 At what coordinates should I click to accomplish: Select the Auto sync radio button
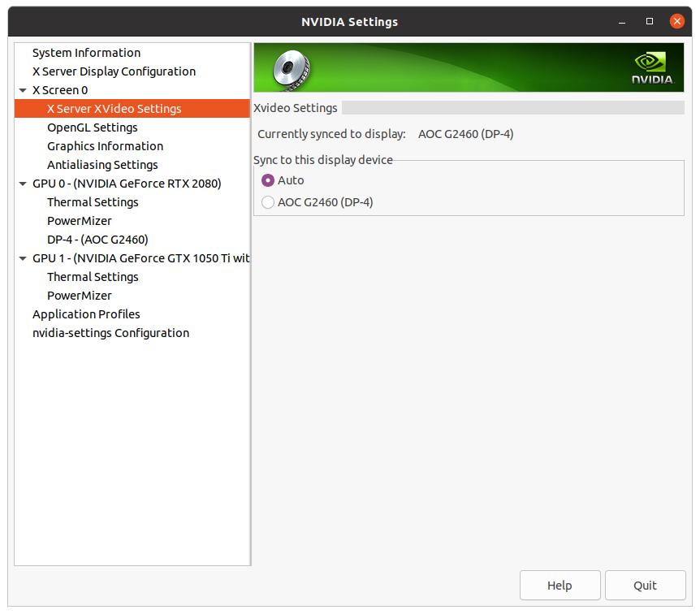click(267, 180)
